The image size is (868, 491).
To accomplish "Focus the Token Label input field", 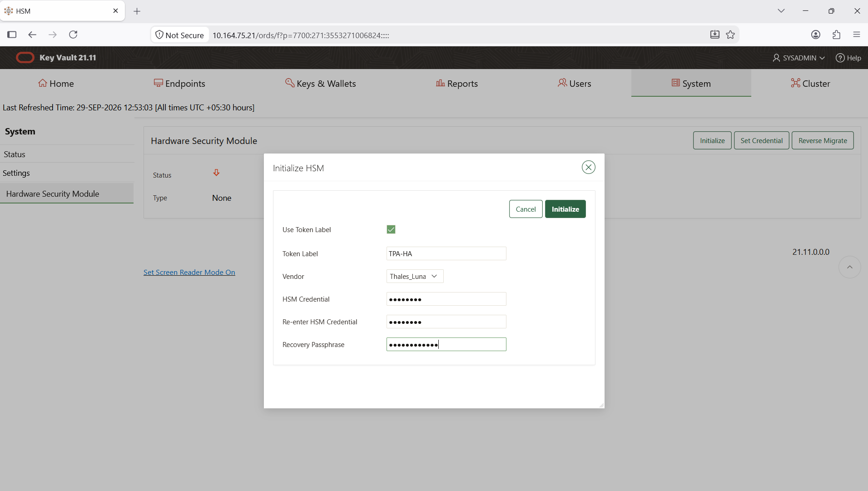I will 446,253.
